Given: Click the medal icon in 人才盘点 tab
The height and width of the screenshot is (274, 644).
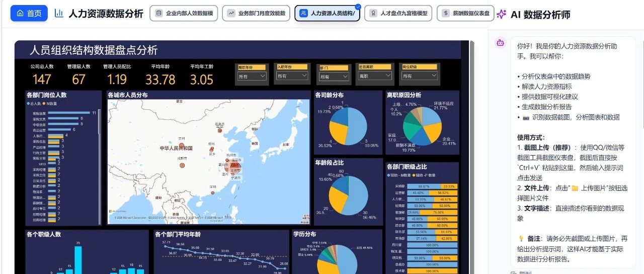Looking at the screenshot, I should click(373, 14).
